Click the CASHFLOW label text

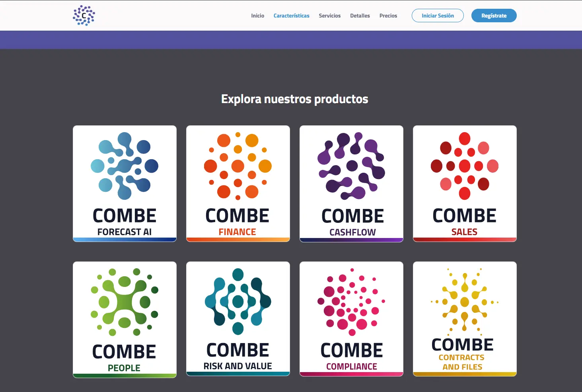pyautogui.click(x=352, y=232)
